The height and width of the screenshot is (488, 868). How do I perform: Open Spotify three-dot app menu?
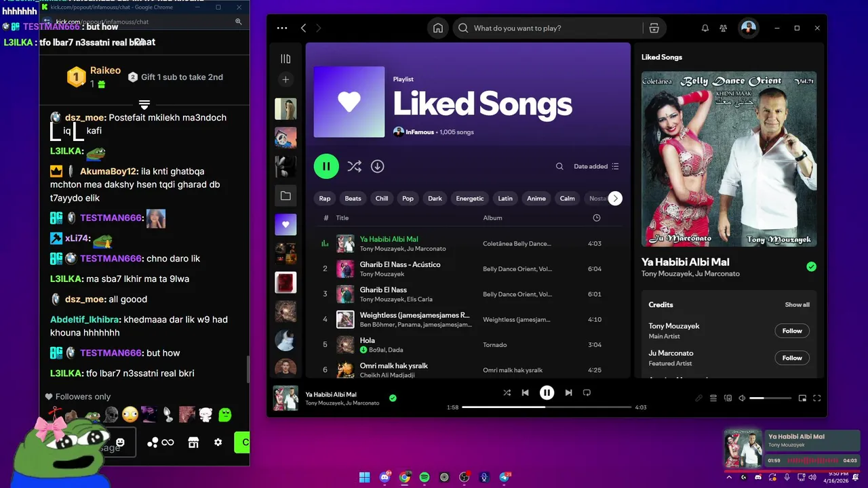tap(282, 28)
